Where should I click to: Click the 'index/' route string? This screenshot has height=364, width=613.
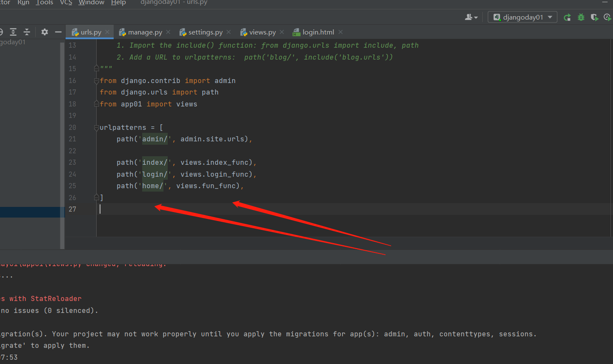155,163
